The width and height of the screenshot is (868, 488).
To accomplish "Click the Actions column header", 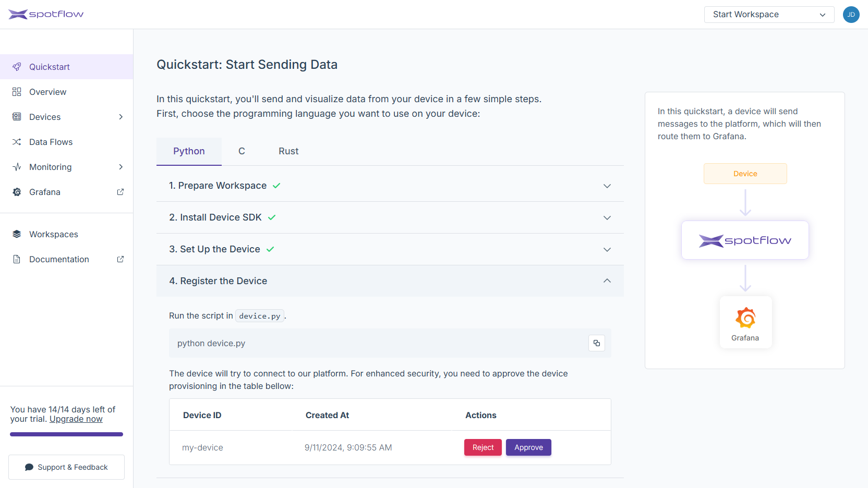I will [481, 415].
